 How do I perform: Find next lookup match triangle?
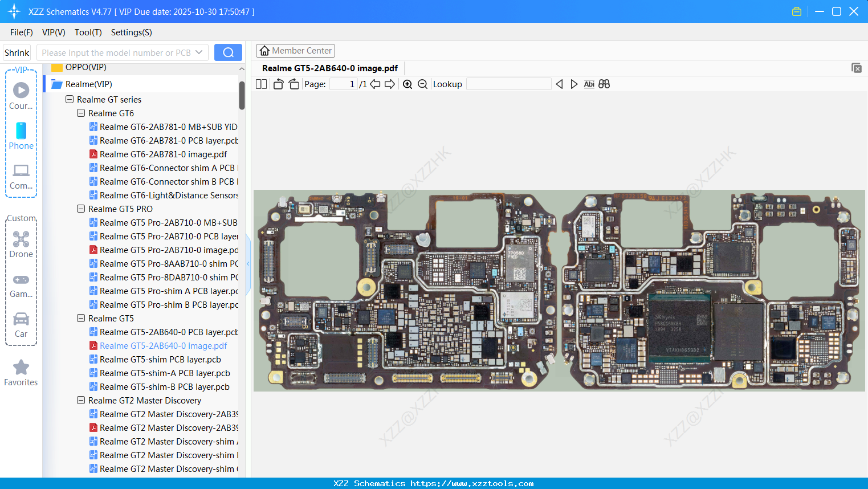point(574,84)
